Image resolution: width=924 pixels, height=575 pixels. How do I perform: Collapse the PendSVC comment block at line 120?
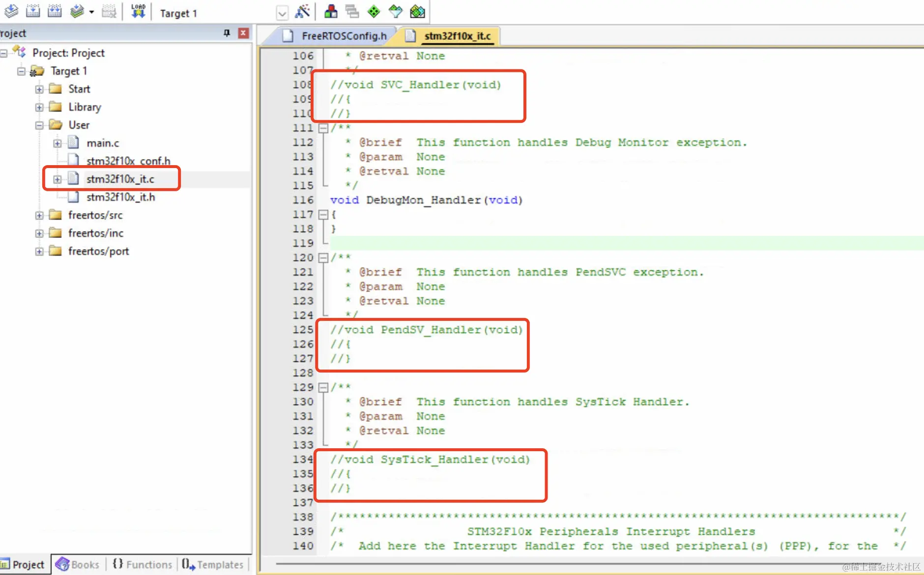[x=323, y=258]
